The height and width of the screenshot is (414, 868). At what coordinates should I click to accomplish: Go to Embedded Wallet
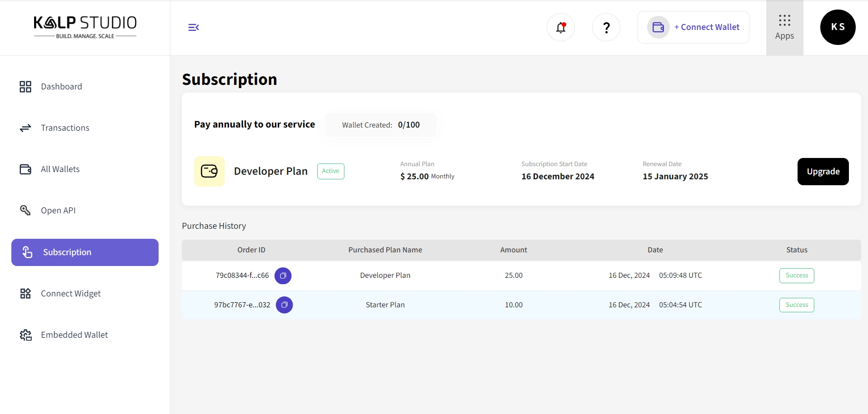(x=74, y=335)
